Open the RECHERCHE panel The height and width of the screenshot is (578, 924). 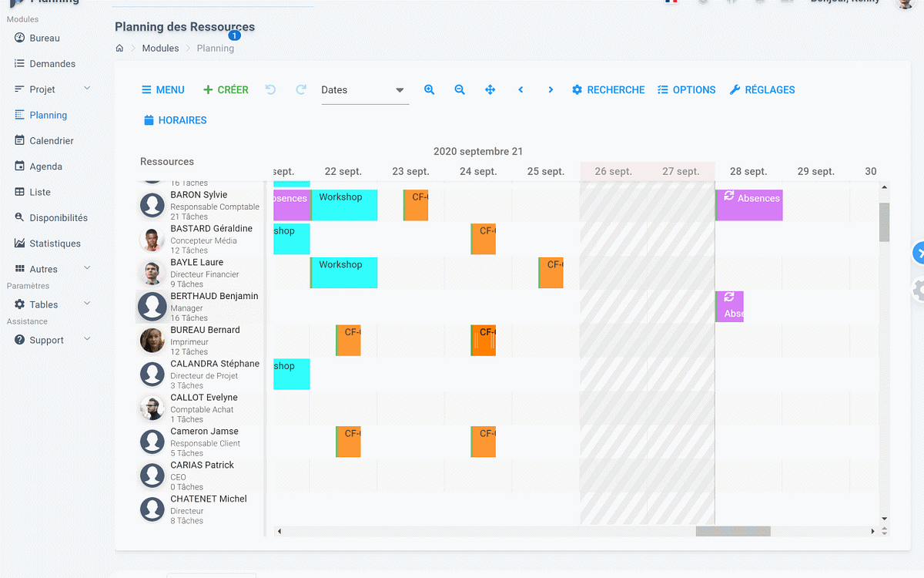608,90
